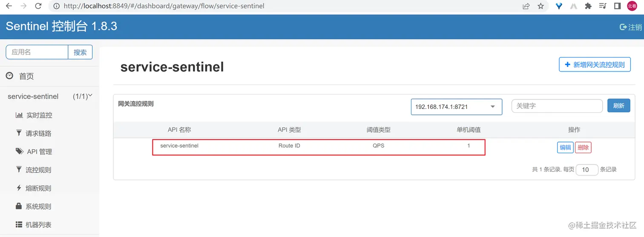Click filter icon beside 流控规则
Image resolution: width=644 pixels, height=237 pixels.
pos(19,169)
